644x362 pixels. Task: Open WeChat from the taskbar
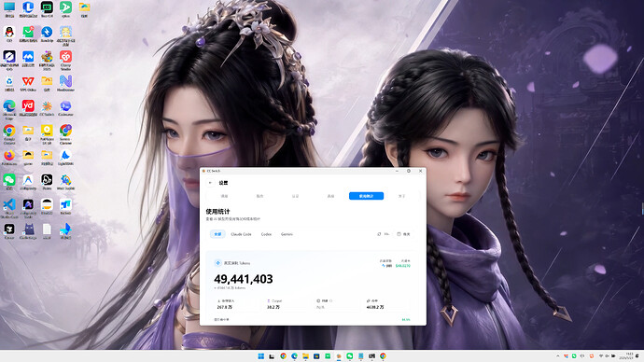coord(349,355)
